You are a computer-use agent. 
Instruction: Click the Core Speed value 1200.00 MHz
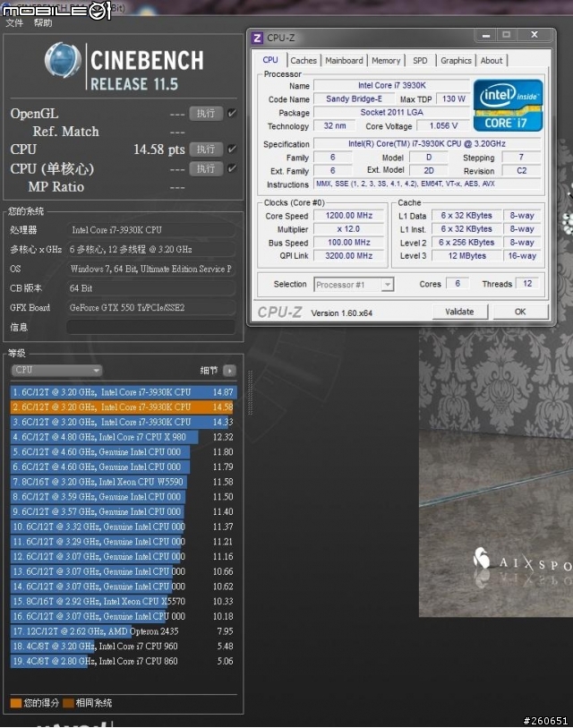pos(348,216)
